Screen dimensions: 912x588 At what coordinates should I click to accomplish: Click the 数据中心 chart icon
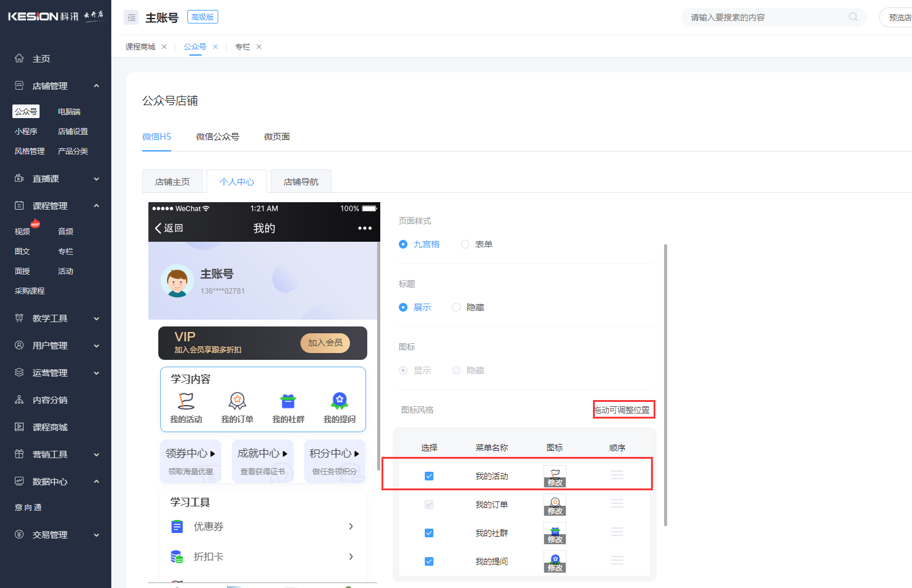pyautogui.click(x=18, y=481)
